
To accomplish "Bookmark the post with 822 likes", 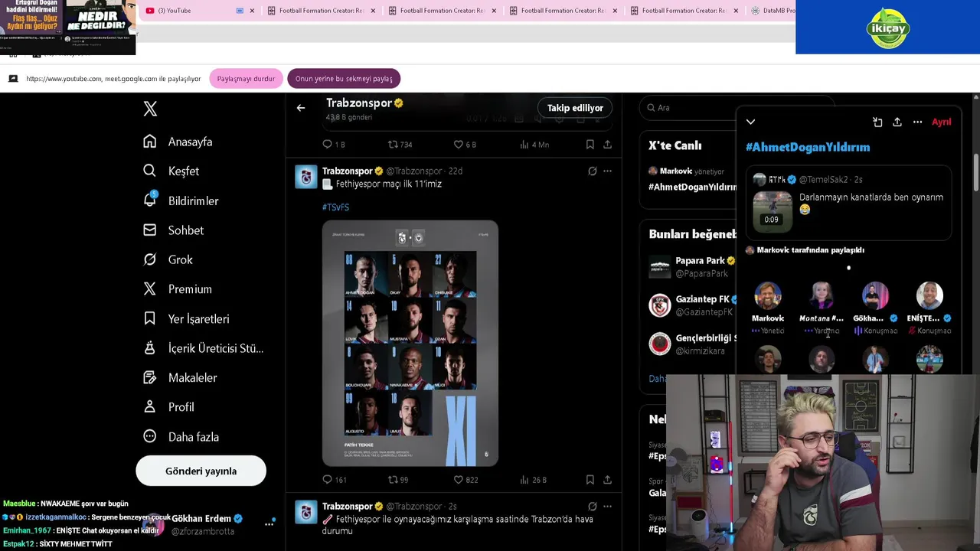I will 590,480.
